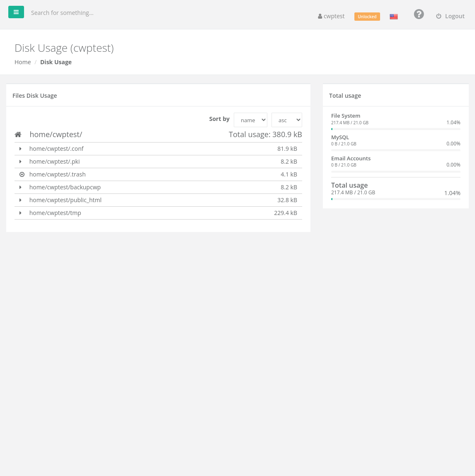
Task: Select the home/cwptest/.conf row text
Action: point(56,149)
